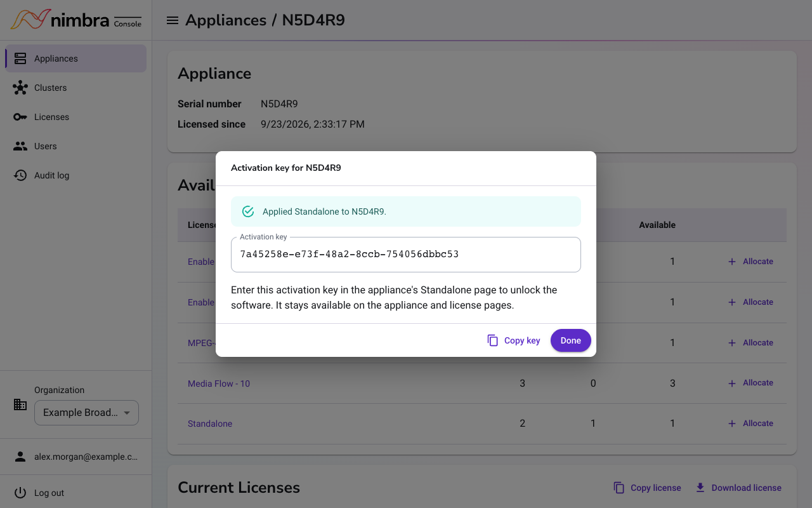Expand the Organization dropdown Example Broad...
The height and width of the screenshot is (508, 812).
pos(86,413)
